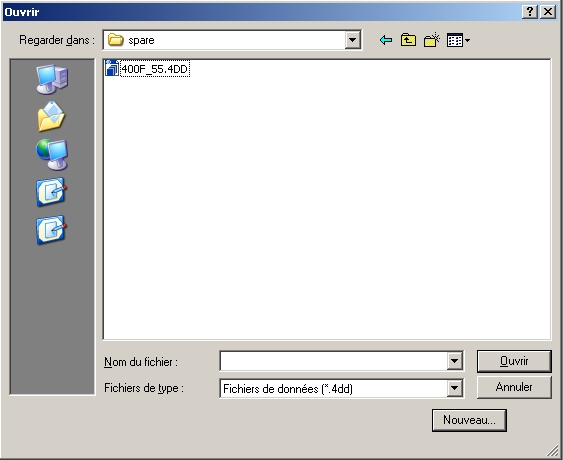The height and width of the screenshot is (460, 563).
Task: Click the small arrow beside view menu icon
Action: click(467, 40)
